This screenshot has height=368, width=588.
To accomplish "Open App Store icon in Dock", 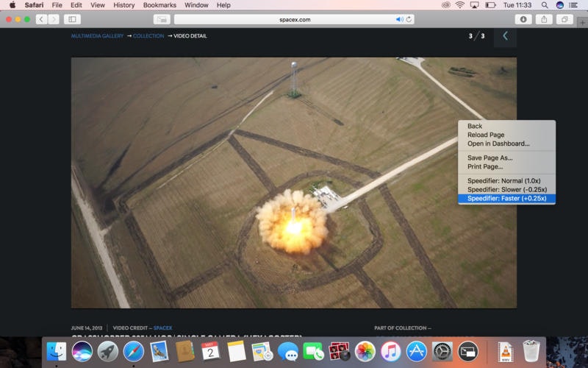I will tap(416, 352).
